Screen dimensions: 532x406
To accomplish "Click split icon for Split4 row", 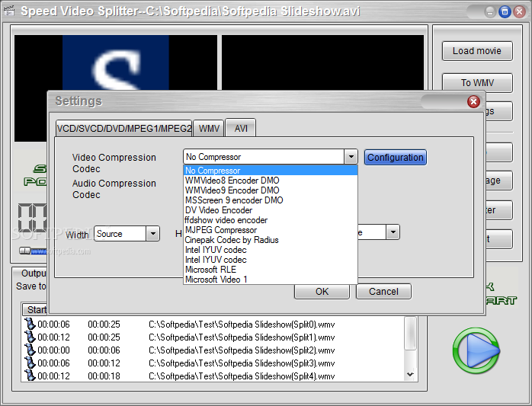I will coord(30,376).
